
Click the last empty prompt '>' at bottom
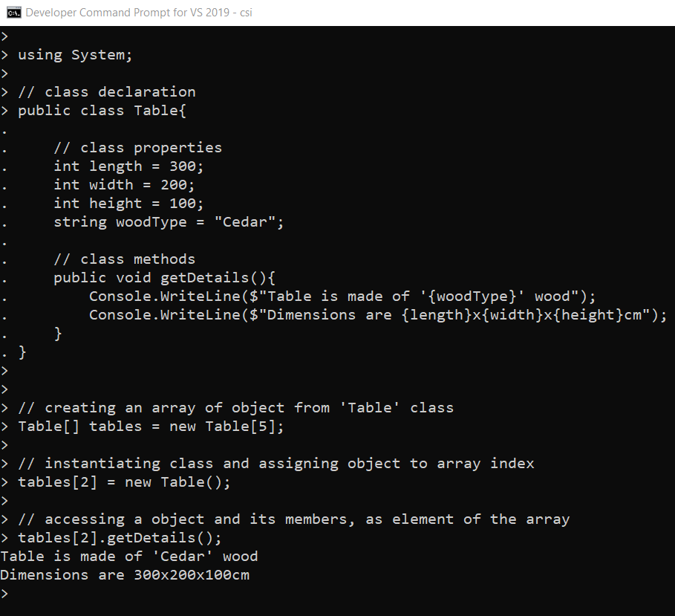pyautogui.click(x=4, y=594)
